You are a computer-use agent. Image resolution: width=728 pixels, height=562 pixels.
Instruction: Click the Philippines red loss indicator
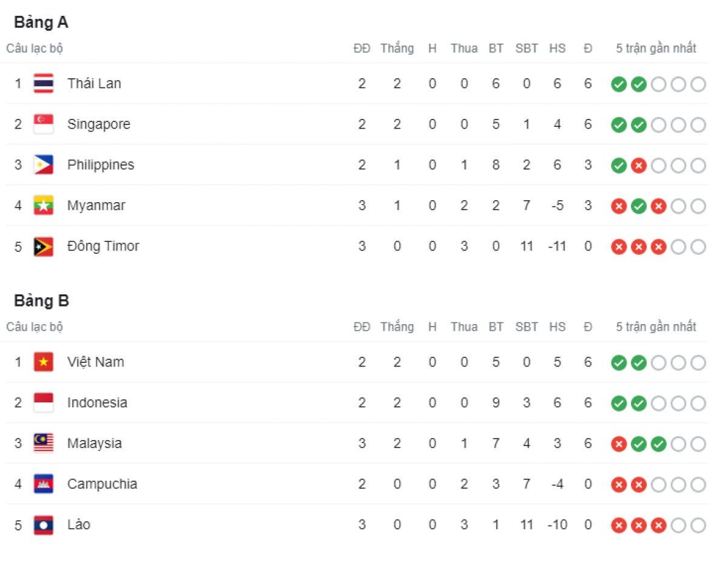(x=638, y=166)
